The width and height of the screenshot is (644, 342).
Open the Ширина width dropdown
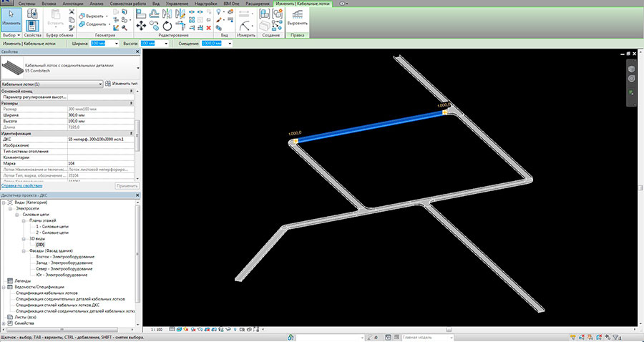tap(117, 44)
